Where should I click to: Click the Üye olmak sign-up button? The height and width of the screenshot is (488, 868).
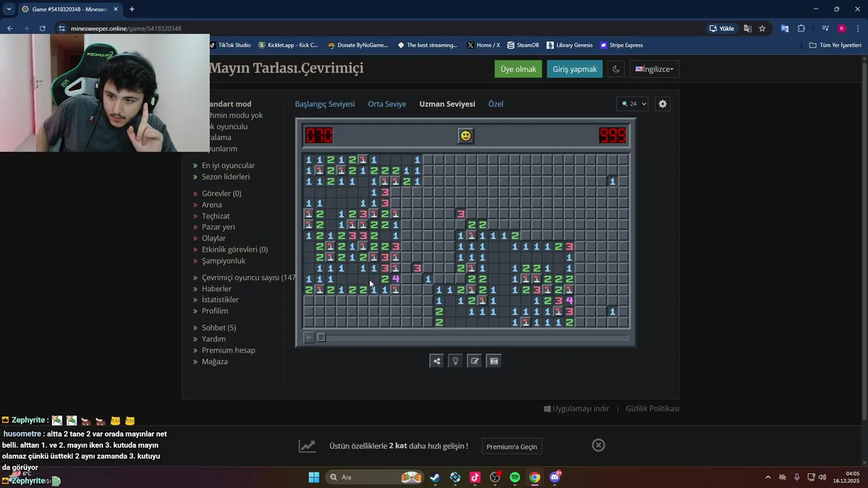[x=518, y=69]
